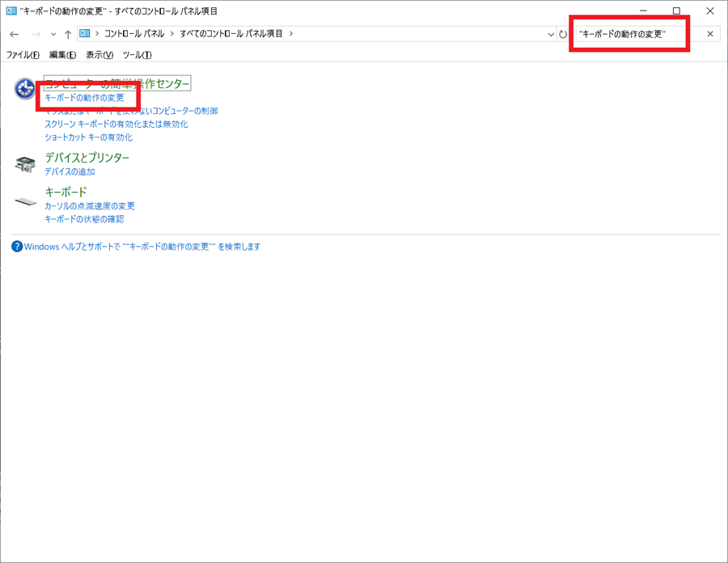728x563 pixels.
Task: Open スクリーン キーボードの有効化または無効化 link
Action: point(116,124)
